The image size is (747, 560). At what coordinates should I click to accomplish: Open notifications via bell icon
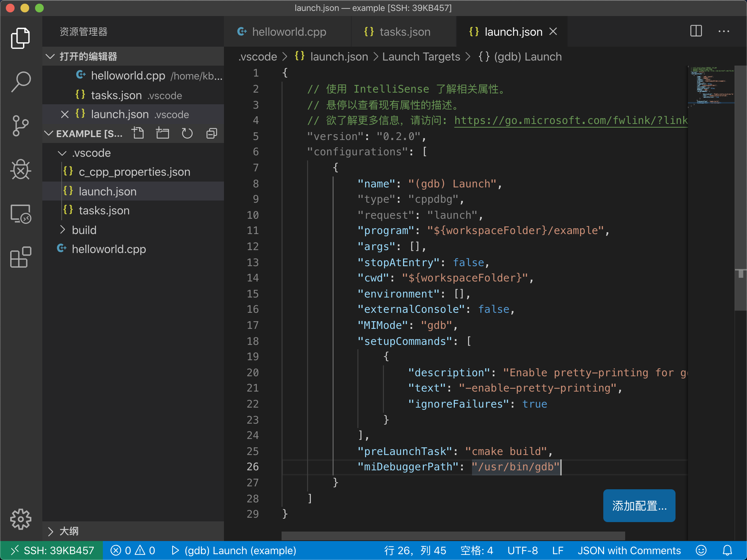pyautogui.click(x=727, y=551)
